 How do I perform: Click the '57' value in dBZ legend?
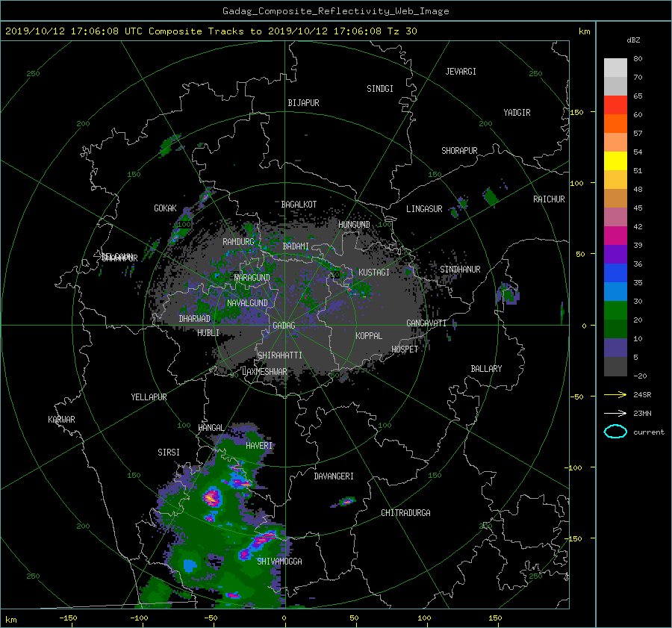(x=638, y=134)
